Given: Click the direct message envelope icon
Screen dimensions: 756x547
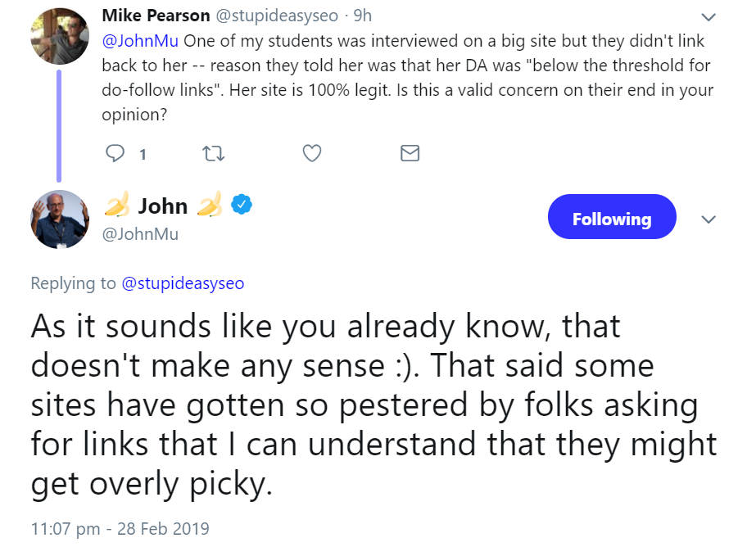Looking at the screenshot, I should click(410, 153).
